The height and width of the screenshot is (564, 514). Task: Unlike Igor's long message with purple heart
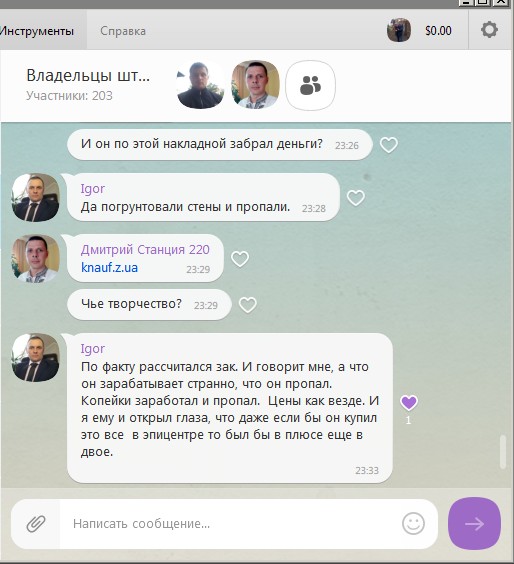tap(409, 402)
